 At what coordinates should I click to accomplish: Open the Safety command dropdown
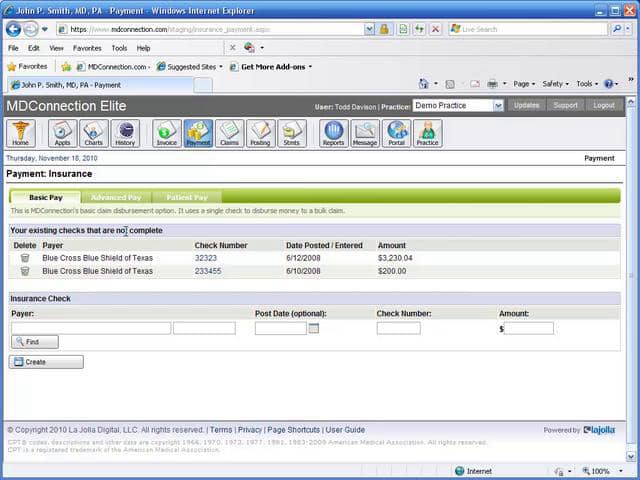[555, 84]
